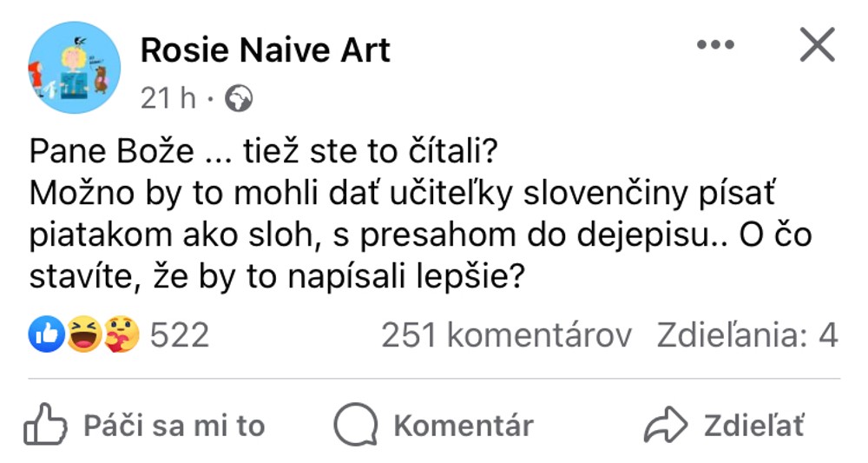Screen dimensions: 868x463
Task: Click the speech-bubble comment icon
Action: click(x=353, y=426)
